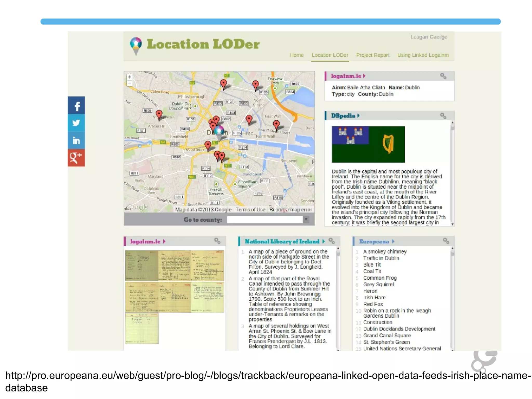Select the red marker below the N1 sign
Screen dimensions: 532x399
(223, 84)
